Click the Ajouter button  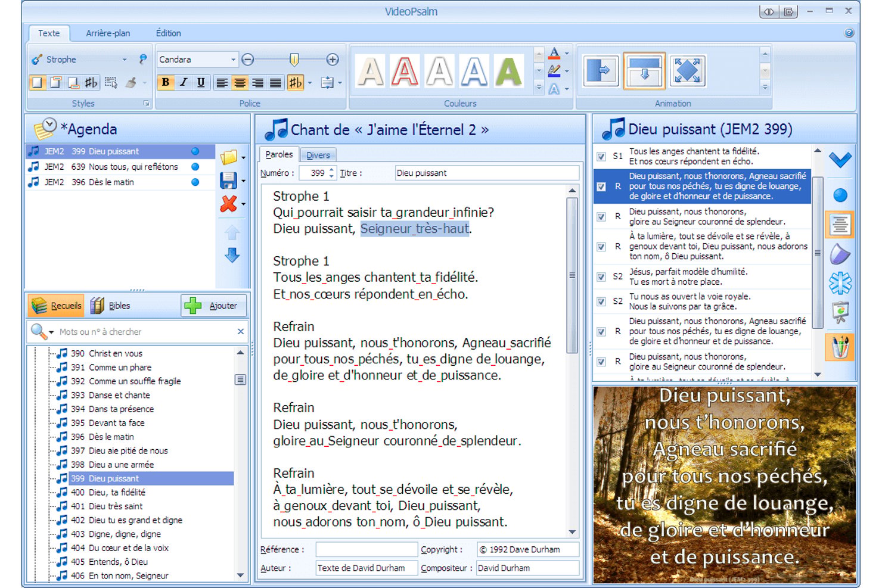pyautogui.click(x=214, y=306)
